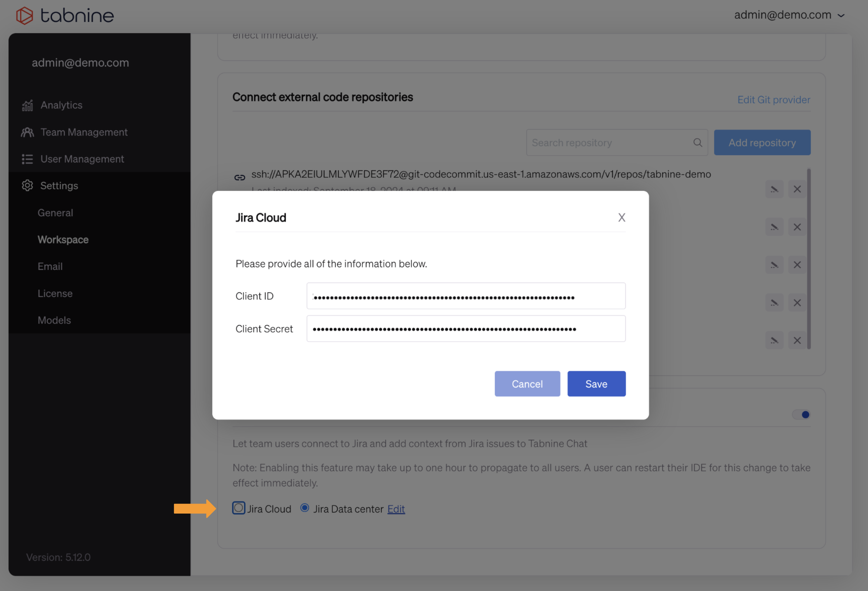Click the Team Management people icon

(x=27, y=132)
